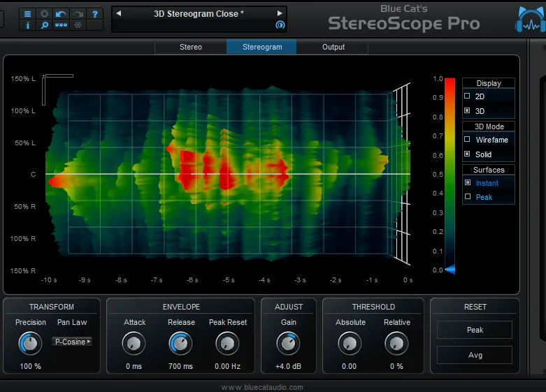Click the Absolute value 0.00
Image resolution: width=546 pixels, height=392 pixels.
click(x=349, y=366)
